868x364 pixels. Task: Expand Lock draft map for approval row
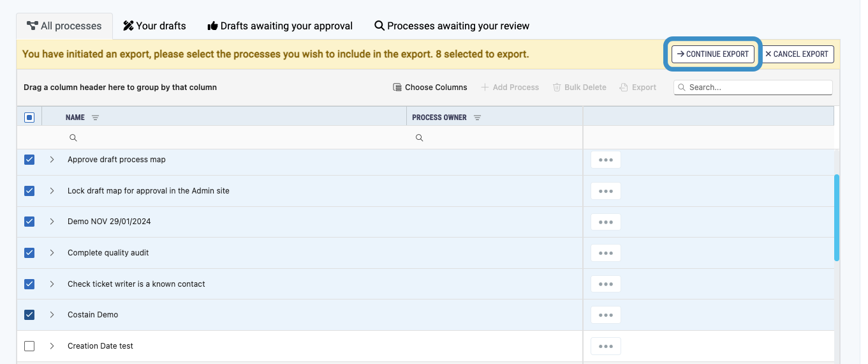[52, 191]
